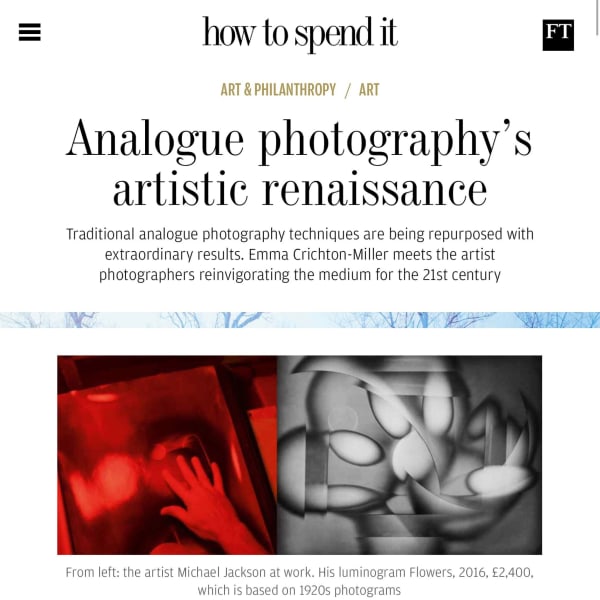
Task: Open the hamburger menu icon
Action: pyautogui.click(x=29, y=32)
